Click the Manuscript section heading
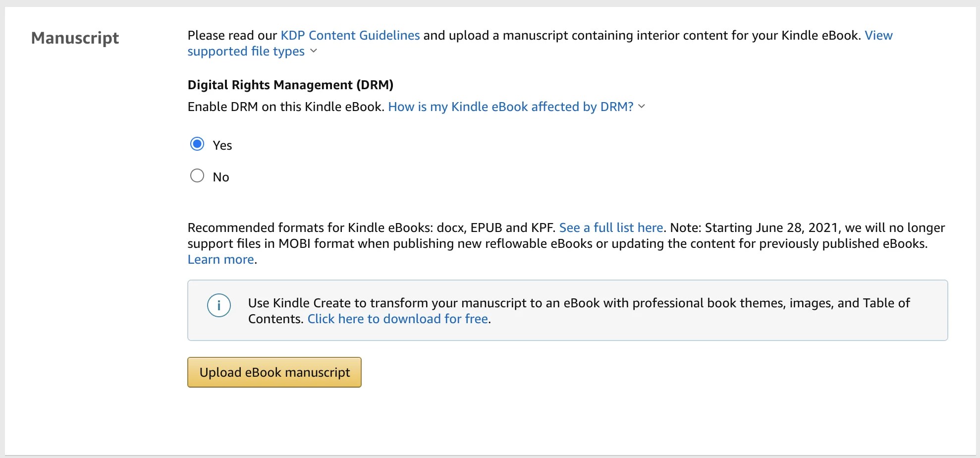This screenshot has width=980, height=458. click(x=75, y=38)
